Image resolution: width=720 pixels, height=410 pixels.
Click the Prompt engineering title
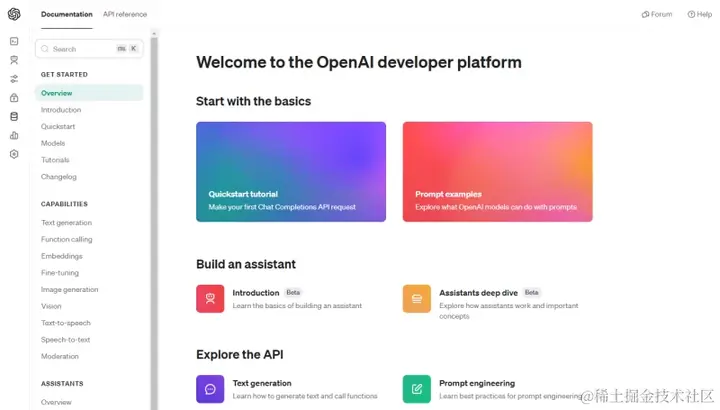(477, 383)
